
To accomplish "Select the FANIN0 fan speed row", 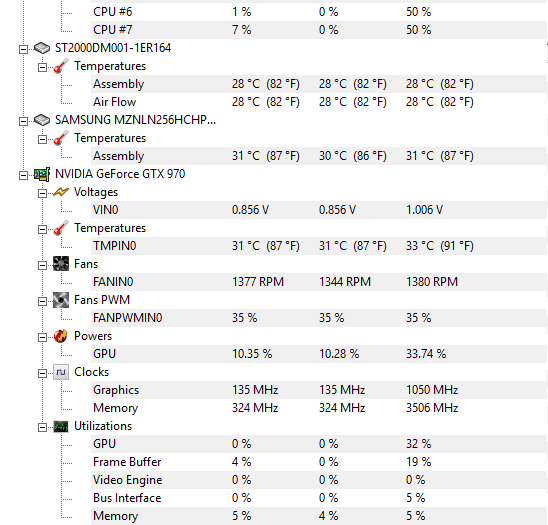I will coord(319,282).
